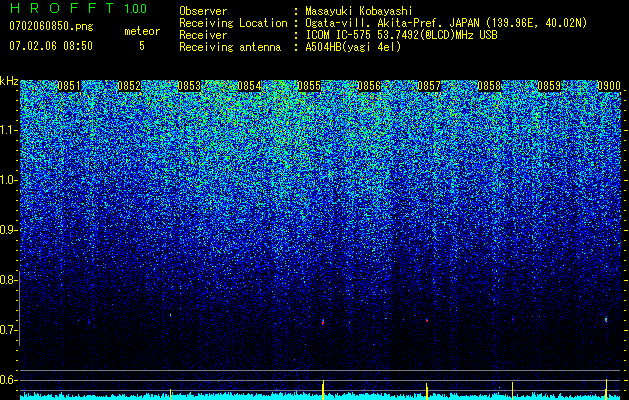This screenshot has width=629, height=400.
Task: Select the ICOM IC-575 53.7492 MHz USB text
Action: tap(401, 35)
